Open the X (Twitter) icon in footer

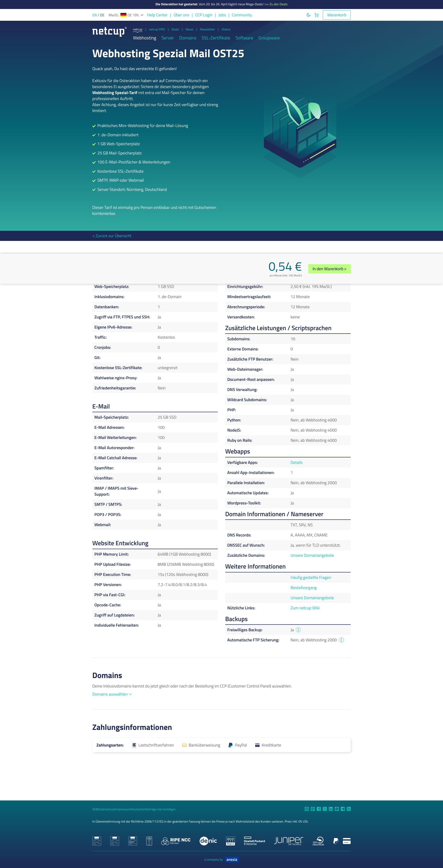325,809
